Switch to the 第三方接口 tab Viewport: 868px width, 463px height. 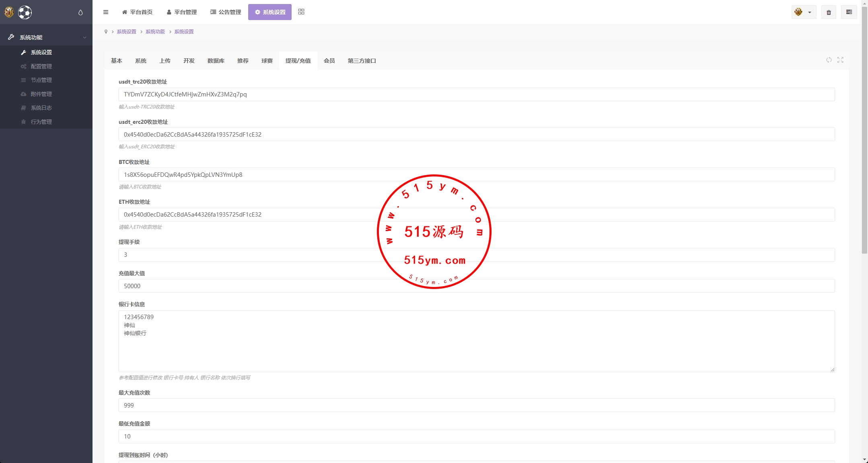pyautogui.click(x=362, y=61)
